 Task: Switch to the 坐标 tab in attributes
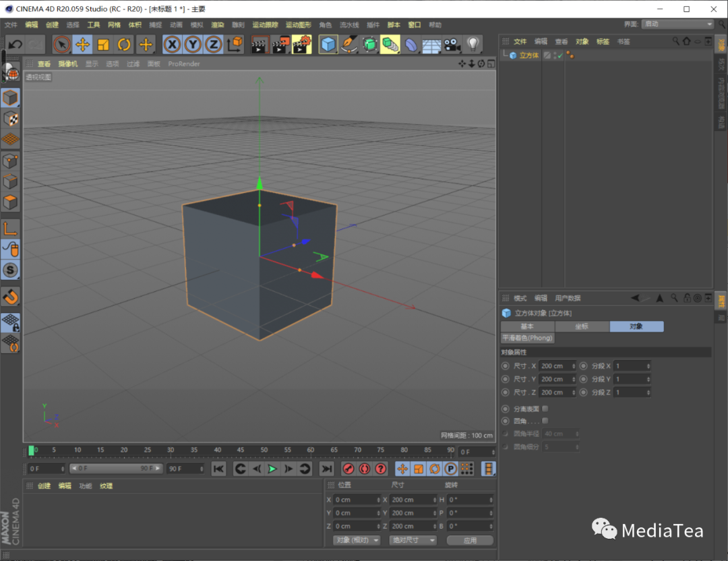(581, 326)
